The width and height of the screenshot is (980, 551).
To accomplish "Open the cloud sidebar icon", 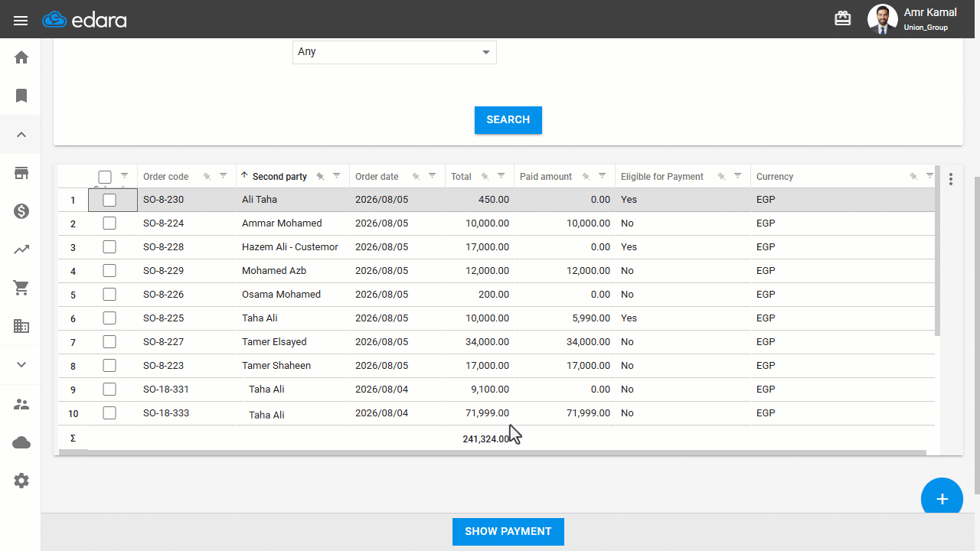I will (x=21, y=442).
